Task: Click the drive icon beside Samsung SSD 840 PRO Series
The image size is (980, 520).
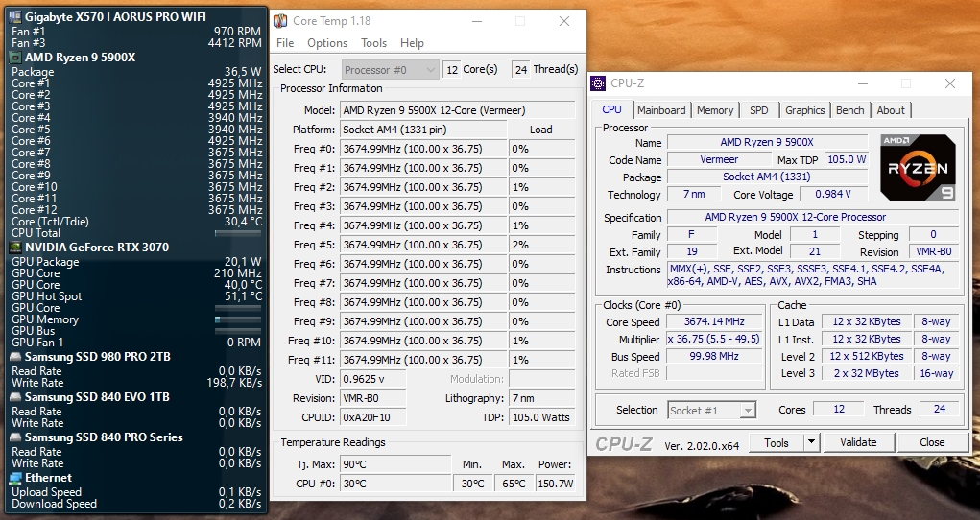Action: [x=16, y=437]
